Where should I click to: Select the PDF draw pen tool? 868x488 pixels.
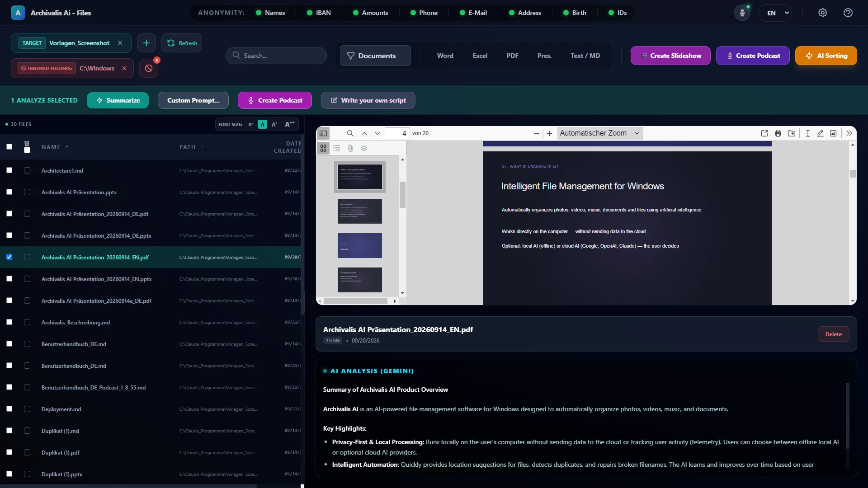point(820,133)
